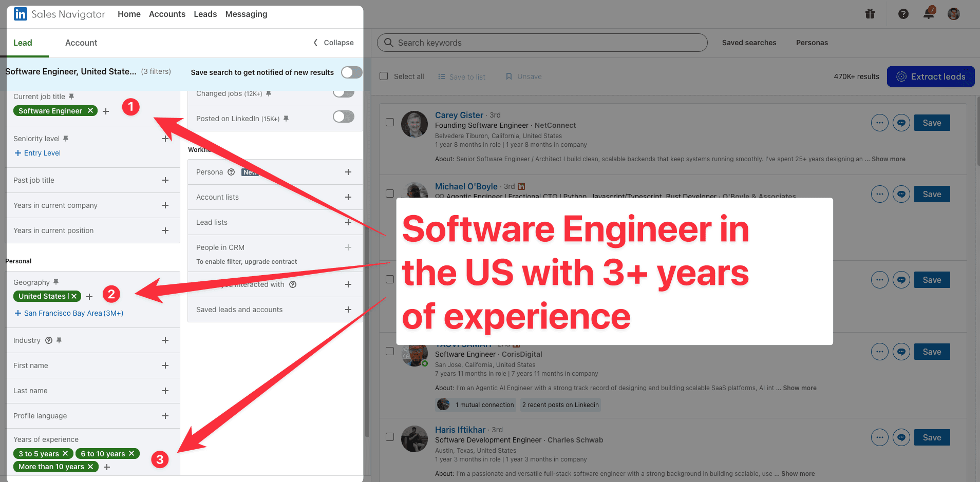980x482 pixels.
Task: Click the 1 mutual connection badge
Action: tap(476, 404)
